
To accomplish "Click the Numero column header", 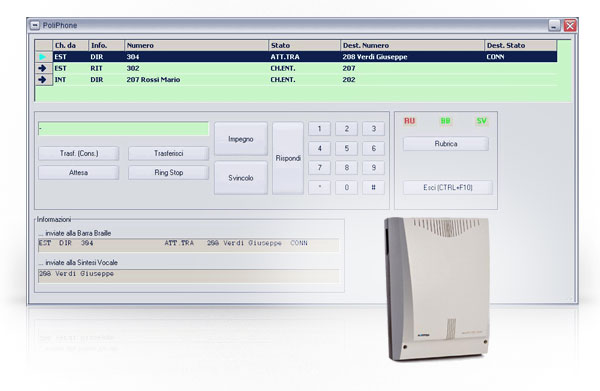I will click(197, 46).
